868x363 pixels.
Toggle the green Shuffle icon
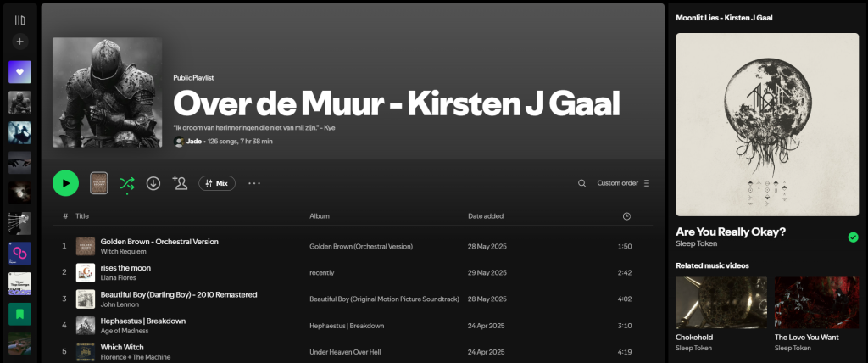[127, 182]
